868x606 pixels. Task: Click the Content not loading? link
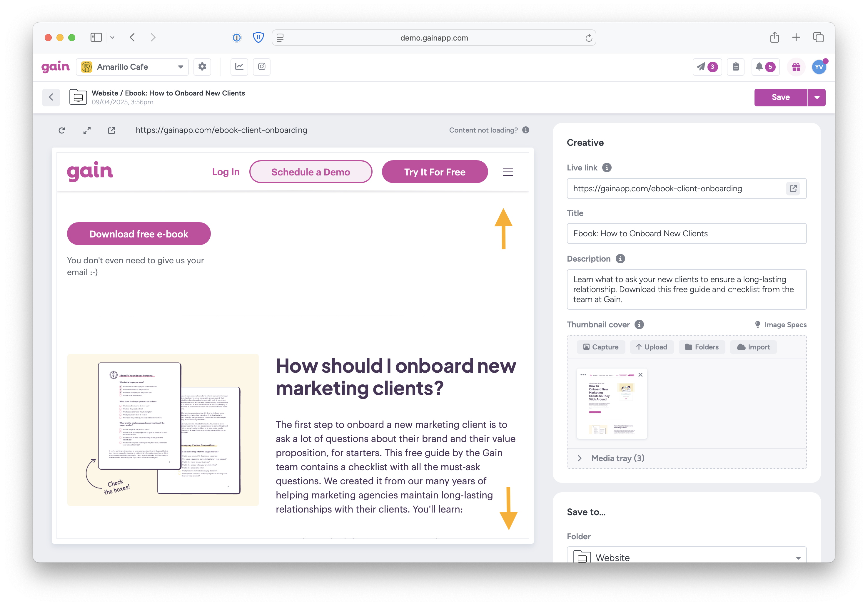coord(483,130)
